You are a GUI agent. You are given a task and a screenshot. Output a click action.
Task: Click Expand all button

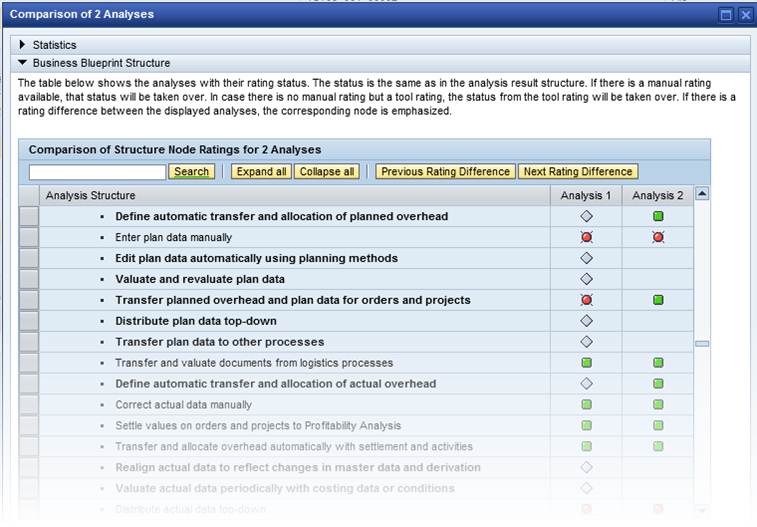[x=261, y=172]
